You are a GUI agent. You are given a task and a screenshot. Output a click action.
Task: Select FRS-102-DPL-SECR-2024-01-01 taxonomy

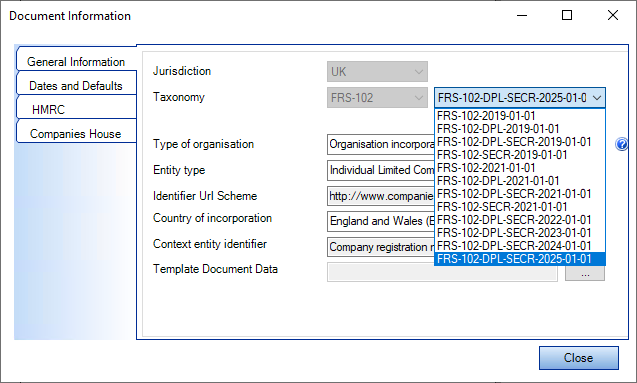520,246
